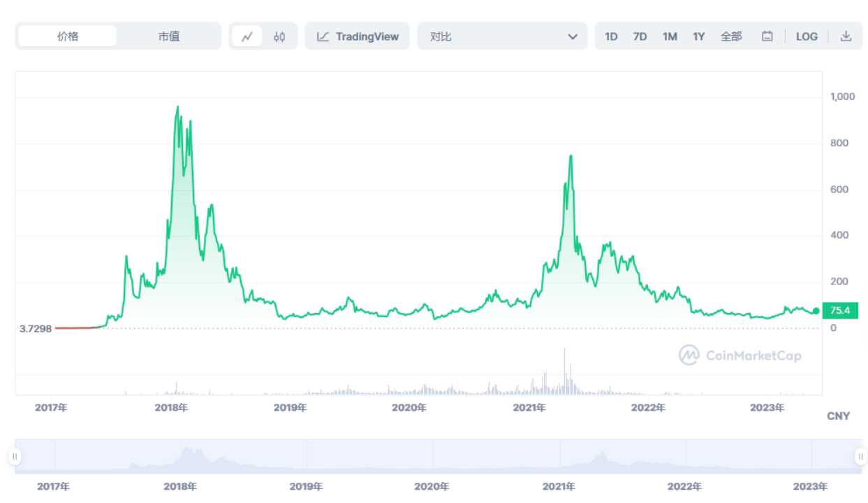Screen dimensions: 868x503
Task: Toggle the LOG scale option
Action: (807, 36)
